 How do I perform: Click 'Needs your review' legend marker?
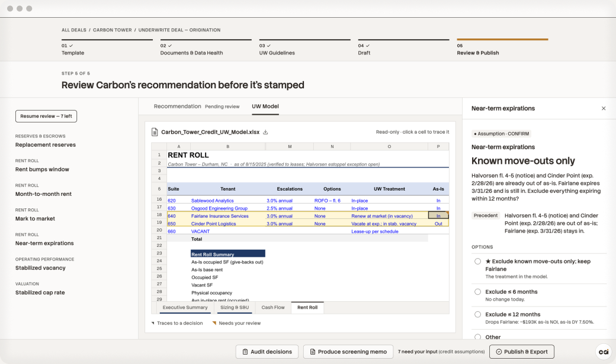click(x=214, y=323)
